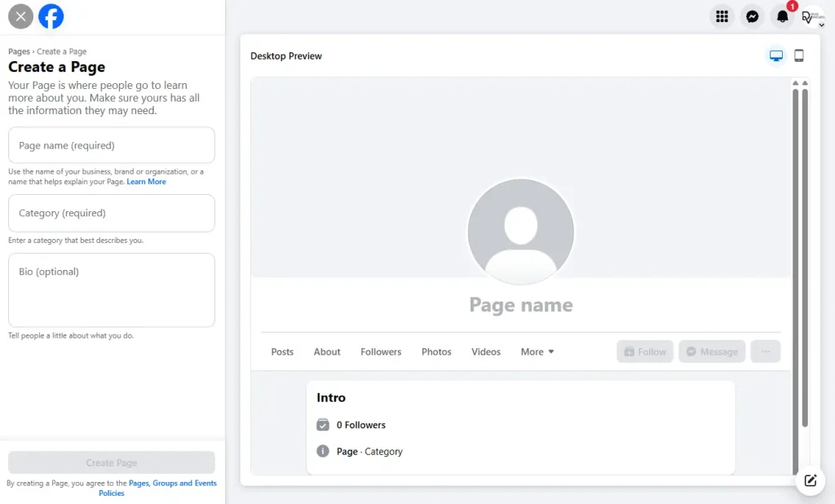The width and height of the screenshot is (835, 504).
Task: Click the Page name required input field
Action: point(111,144)
